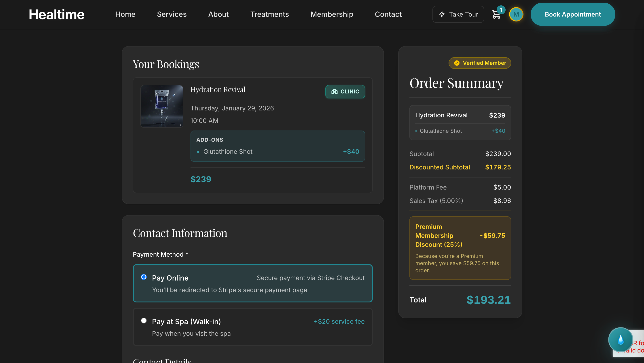Click the lightning icon in Take Tour

(x=441, y=14)
